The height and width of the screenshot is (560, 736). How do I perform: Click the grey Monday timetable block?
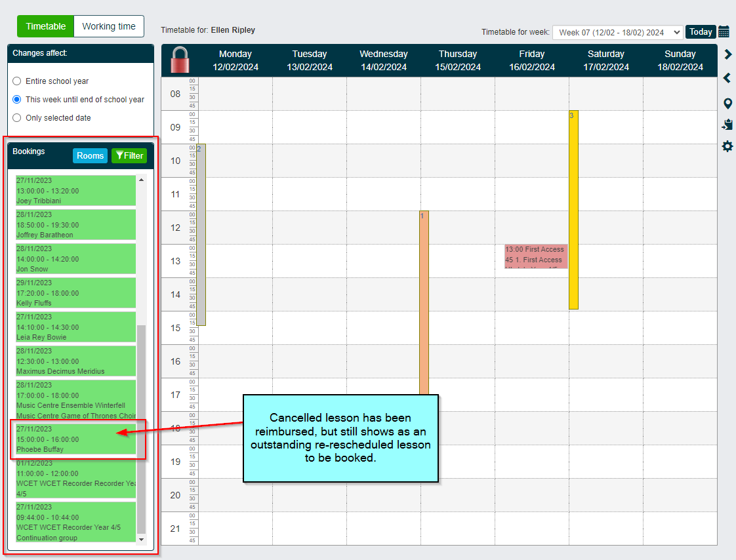tap(201, 235)
